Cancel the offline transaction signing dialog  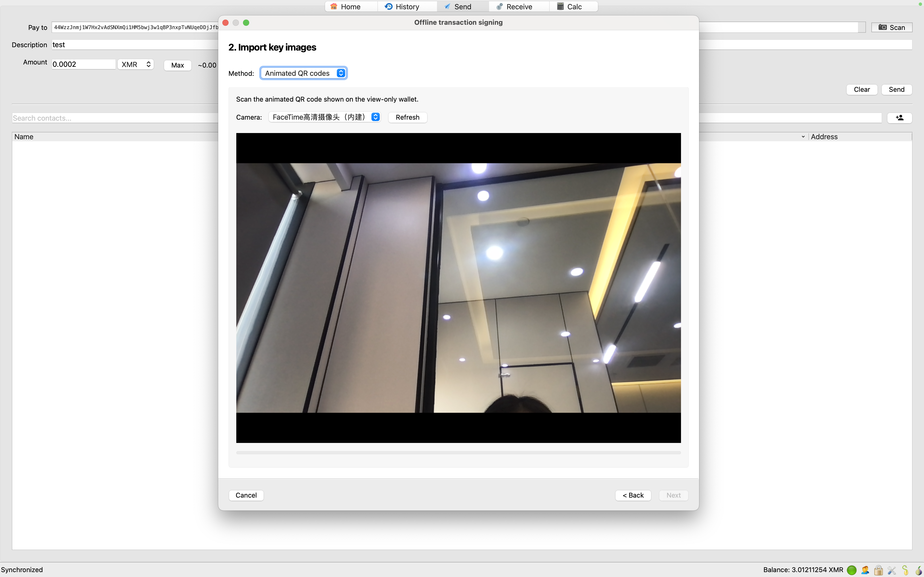pyautogui.click(x=246, y=495)
